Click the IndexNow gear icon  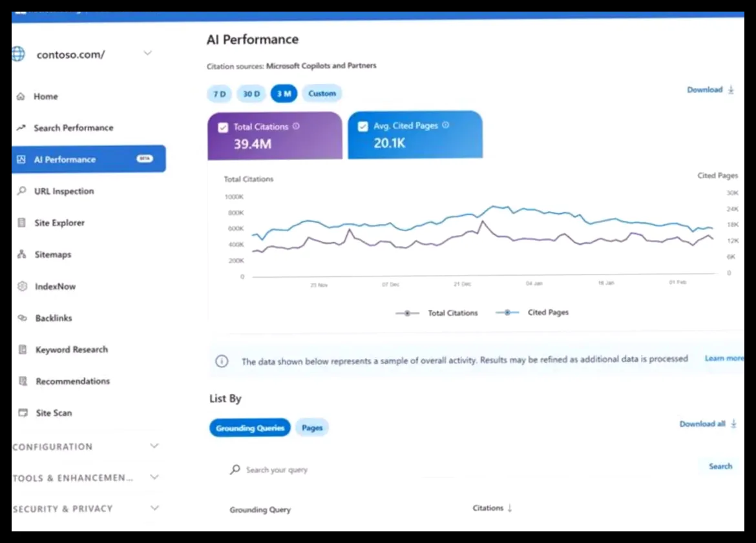pos(22,286)
